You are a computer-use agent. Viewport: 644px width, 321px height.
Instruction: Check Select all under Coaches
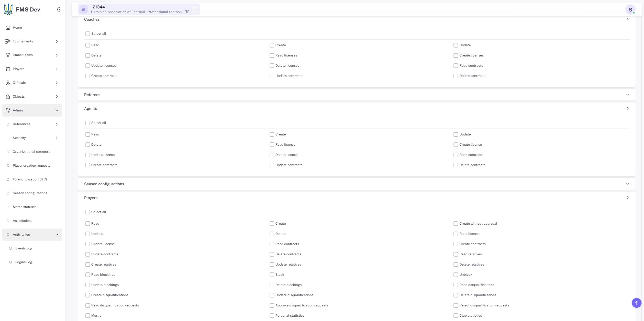[x=88, y=34]
